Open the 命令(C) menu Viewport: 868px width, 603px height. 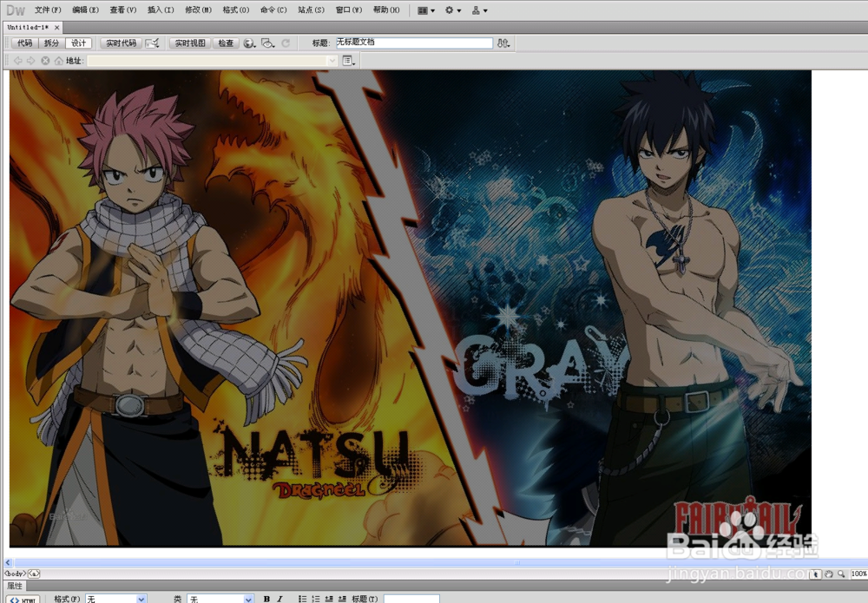pyautogui.click(x=274, y=10)
